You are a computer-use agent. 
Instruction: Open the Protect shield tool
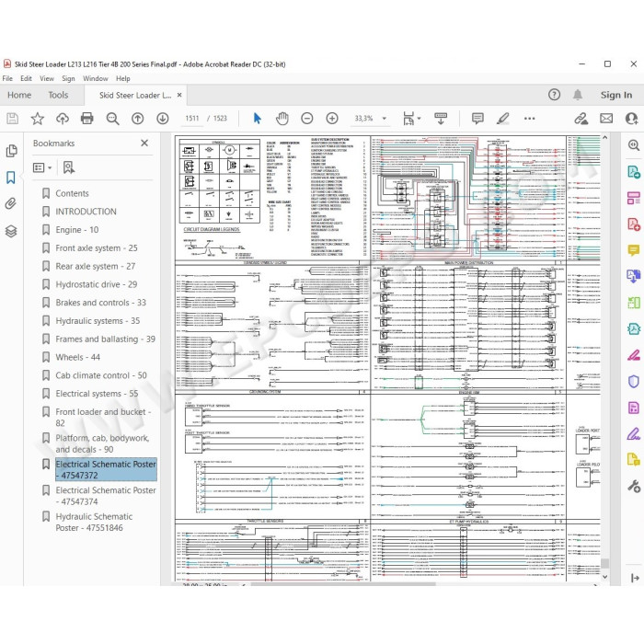point(633,381)
